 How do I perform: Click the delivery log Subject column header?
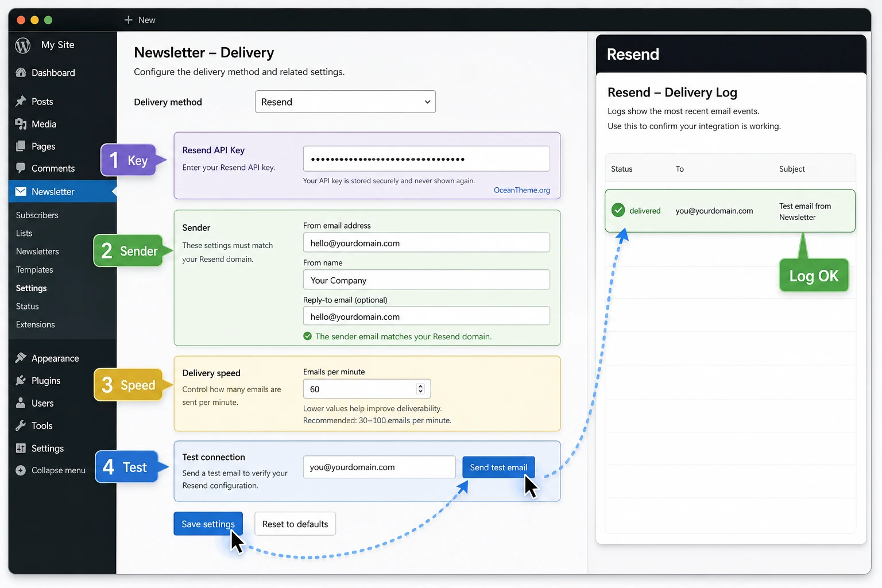click(x=792, y=169)
